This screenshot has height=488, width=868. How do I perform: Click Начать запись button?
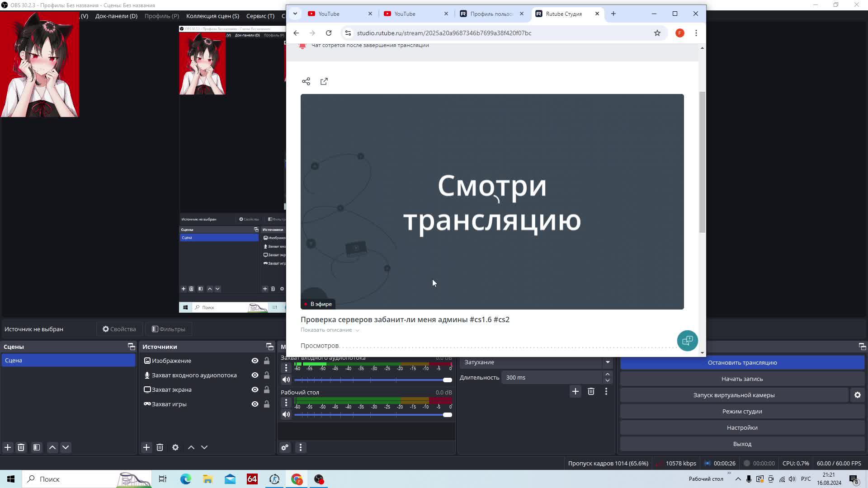[x=742, y=379]
